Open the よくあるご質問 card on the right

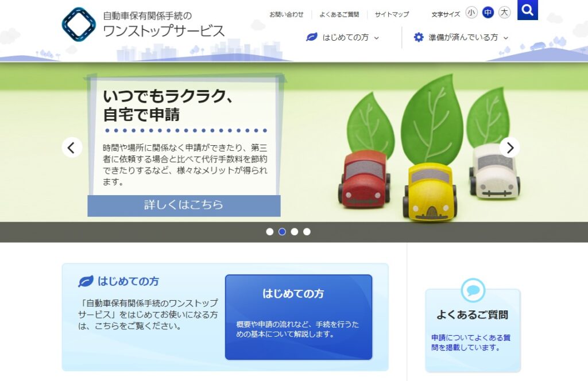coord(472,330)
